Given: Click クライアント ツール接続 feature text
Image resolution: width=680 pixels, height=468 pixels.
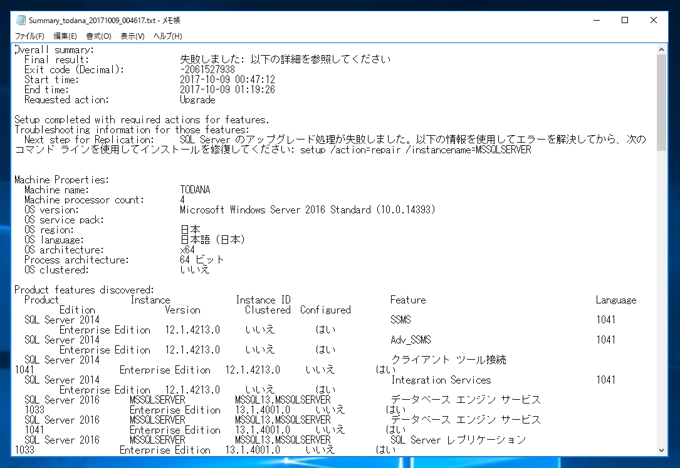Looking at the screenshot, I should click(448, 360).
